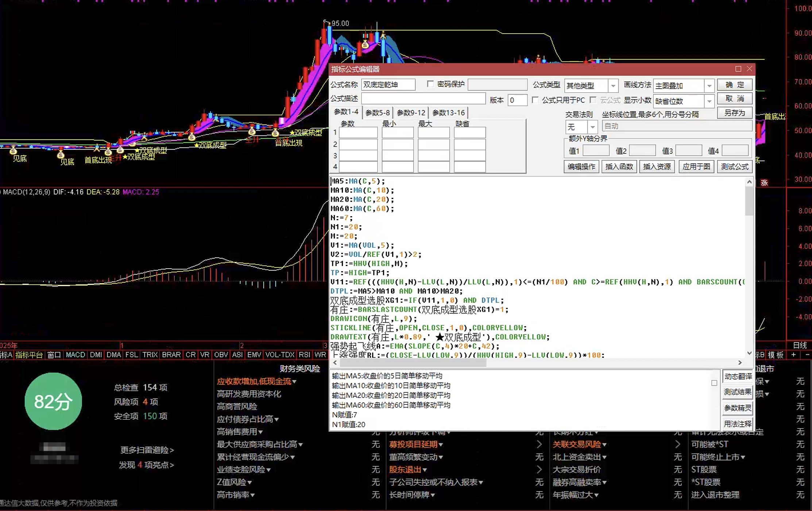This screenshot has height=511, width=812.
Task: Open the 参数精灵 panel
Action: (x=738, y=408)
